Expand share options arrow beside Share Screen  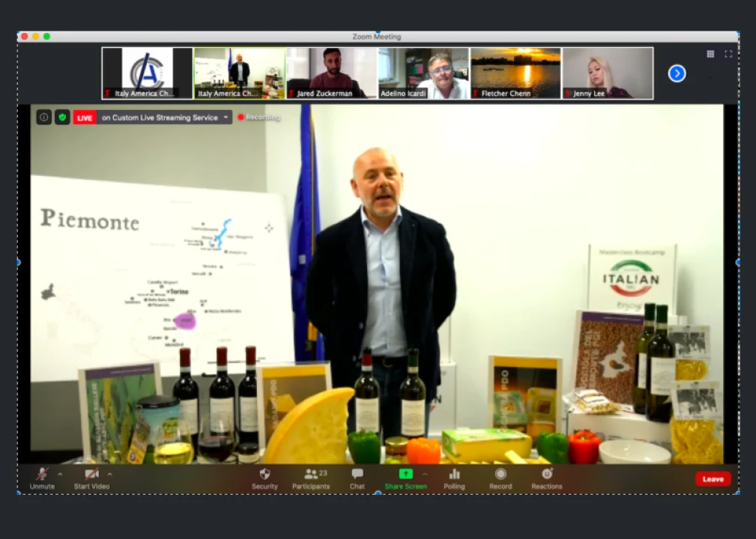(425, 474)
